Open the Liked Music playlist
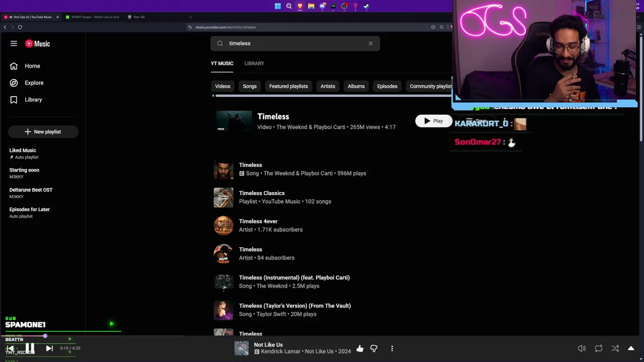The width and height of the screenshot is (644, 362). pos(23,153)
